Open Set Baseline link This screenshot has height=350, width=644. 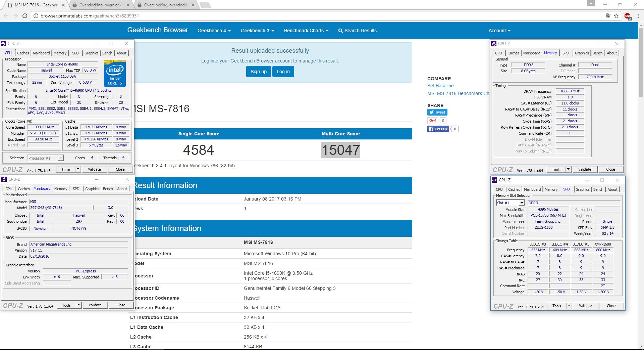pyautogui.click(x=440, y=86)
